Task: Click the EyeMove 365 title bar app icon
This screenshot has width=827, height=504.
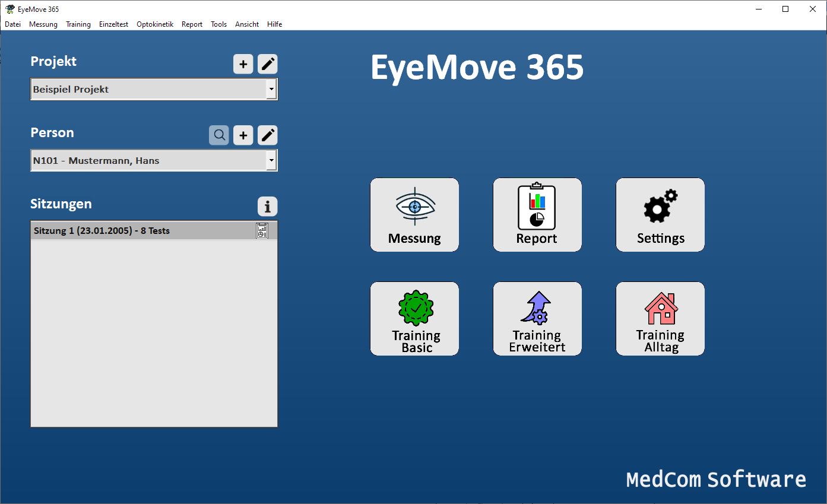Action: [x=9, y=9]
